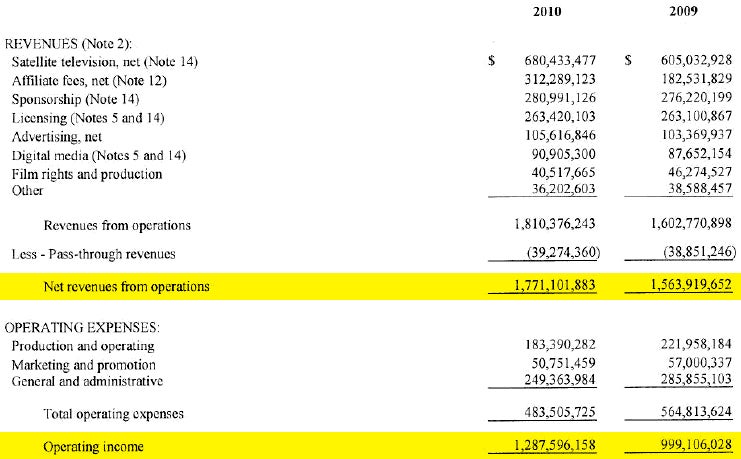
Task: Click the value 105,616,846
Action: click(x=560, y=135)
